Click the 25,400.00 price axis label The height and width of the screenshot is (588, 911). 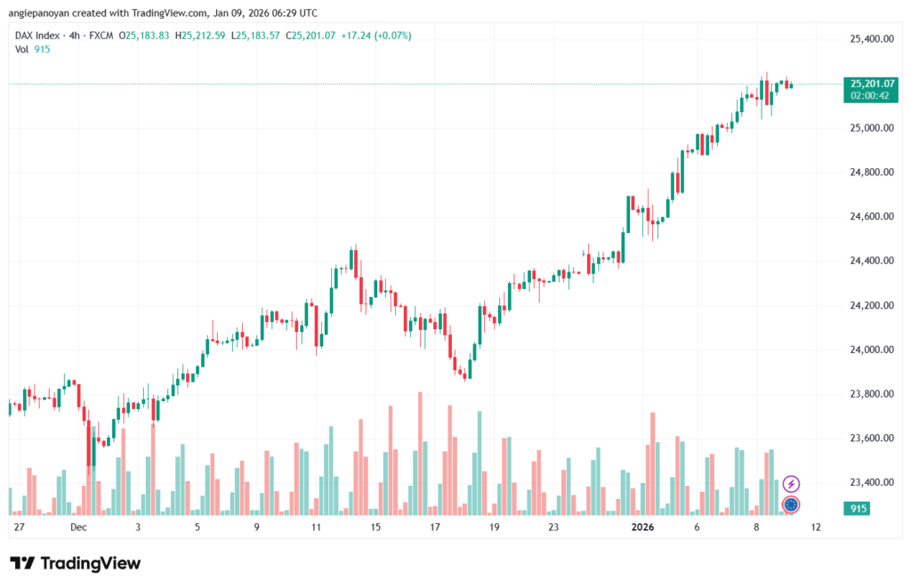coord(871,39)
